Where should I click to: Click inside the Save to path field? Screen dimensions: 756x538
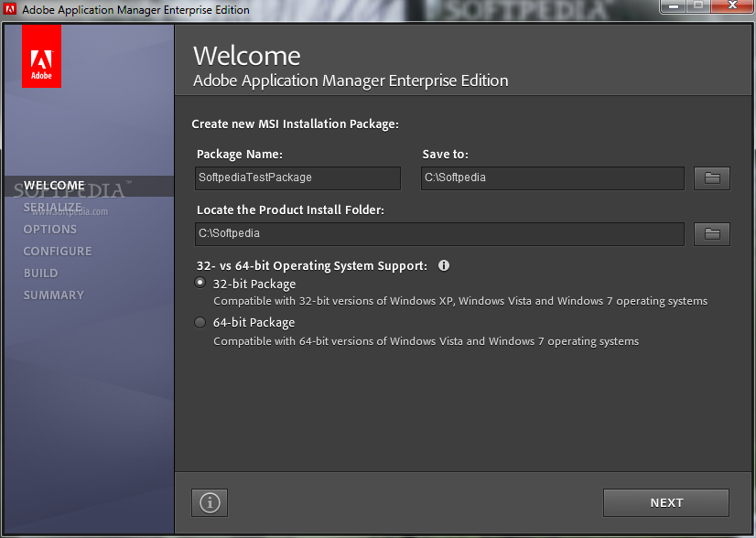(553, 178)
